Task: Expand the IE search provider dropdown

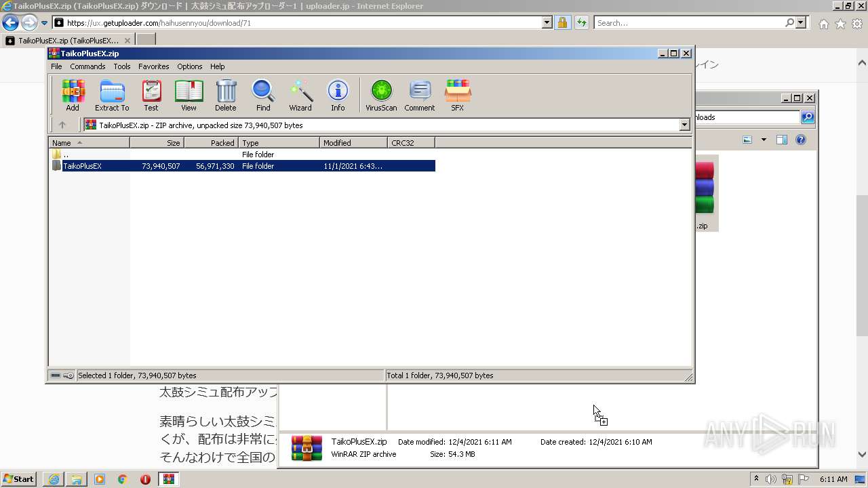Action: coord(802,23)
